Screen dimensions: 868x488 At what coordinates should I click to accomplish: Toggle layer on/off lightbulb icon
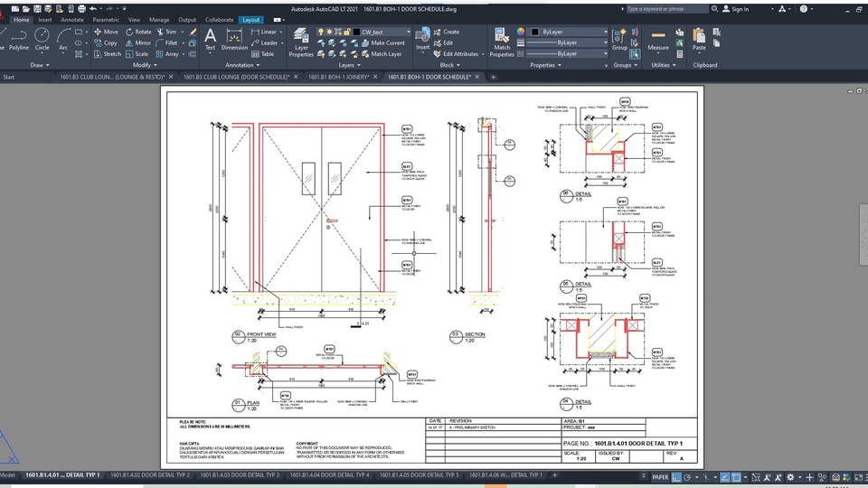[320, 33]
